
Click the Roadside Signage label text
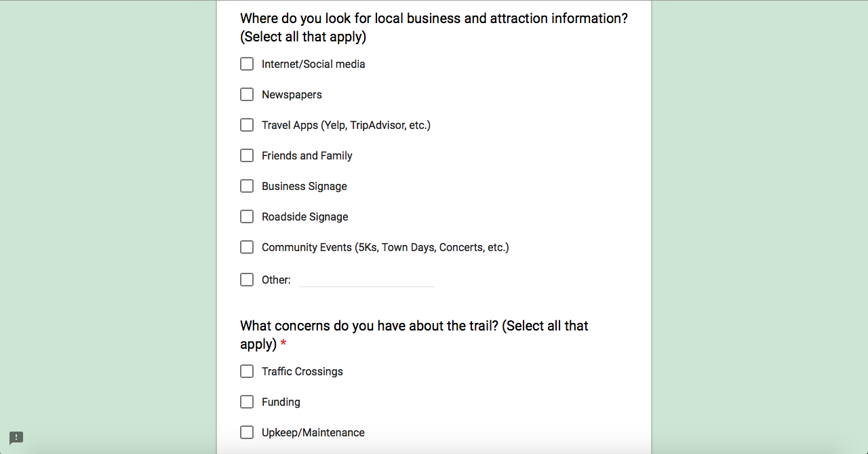click(x=305, y=217)
